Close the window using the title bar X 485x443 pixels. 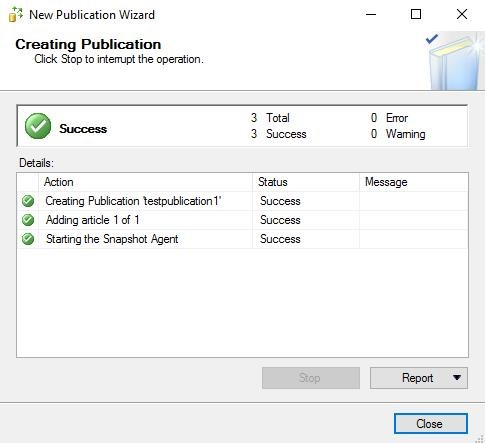pos(462,14)
